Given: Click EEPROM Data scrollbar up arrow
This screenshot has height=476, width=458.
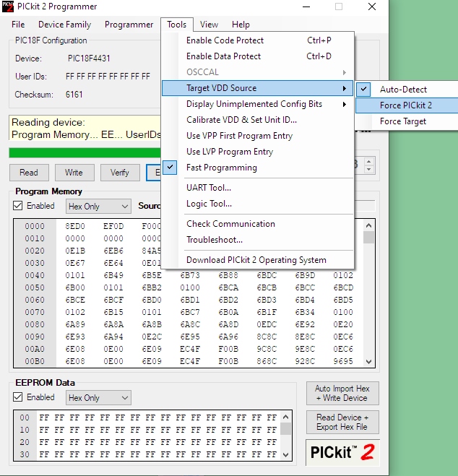Looking at the screenshot, I should (x=285, y=417).
